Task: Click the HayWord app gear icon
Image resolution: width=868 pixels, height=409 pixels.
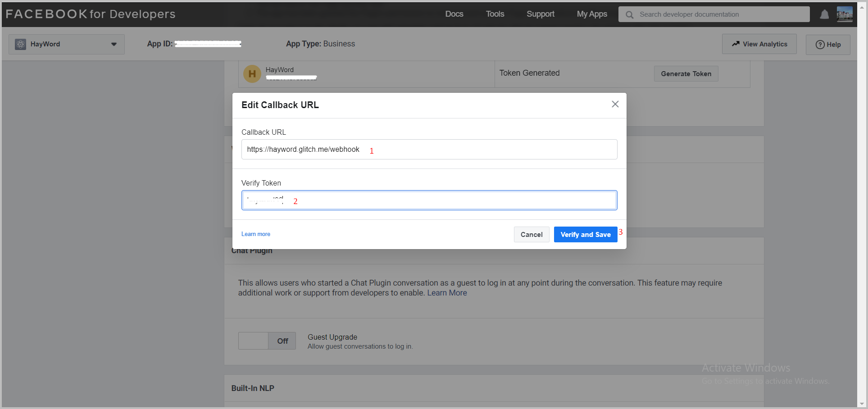Action: [21, 44]
